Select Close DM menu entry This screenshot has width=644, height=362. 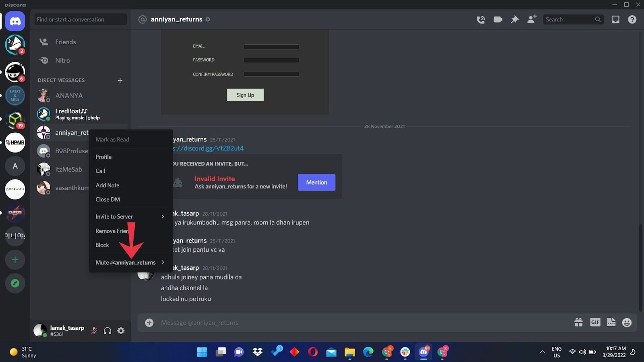click(131, 200)
